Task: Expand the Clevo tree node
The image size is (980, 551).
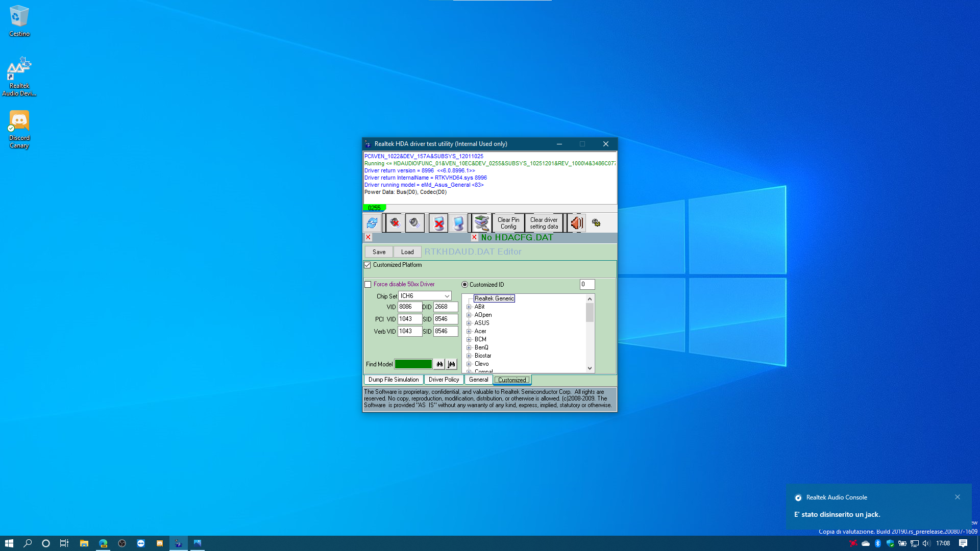Action: pos(469,364)
